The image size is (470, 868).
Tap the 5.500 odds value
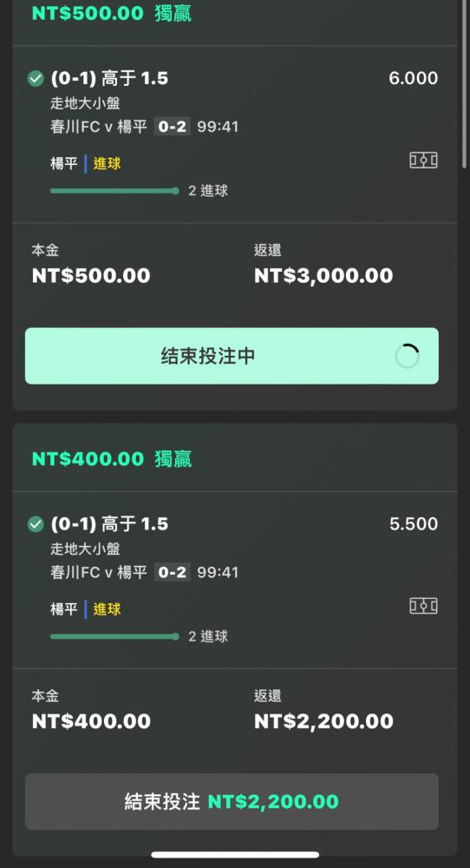(x=413, y=524)
